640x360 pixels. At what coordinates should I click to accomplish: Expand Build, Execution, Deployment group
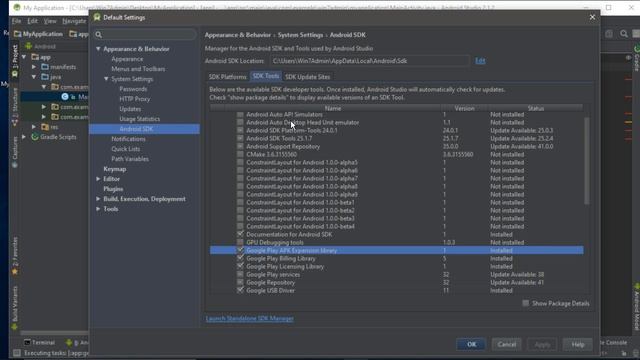(98, 199)
